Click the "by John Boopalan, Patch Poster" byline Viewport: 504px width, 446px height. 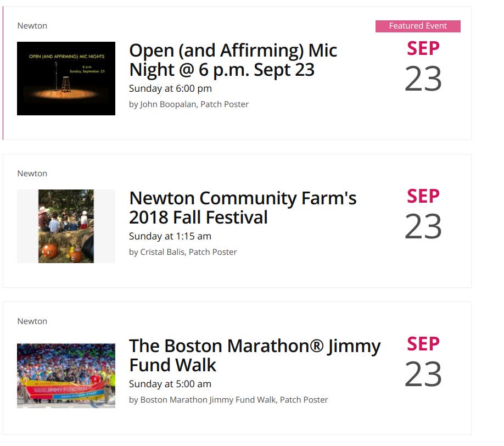(188, 104)
